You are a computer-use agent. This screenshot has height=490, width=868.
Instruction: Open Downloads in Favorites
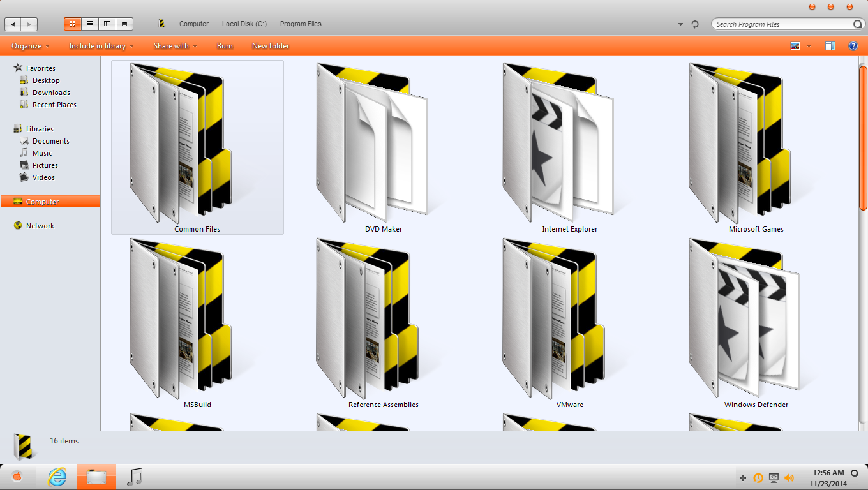[51, 93]
